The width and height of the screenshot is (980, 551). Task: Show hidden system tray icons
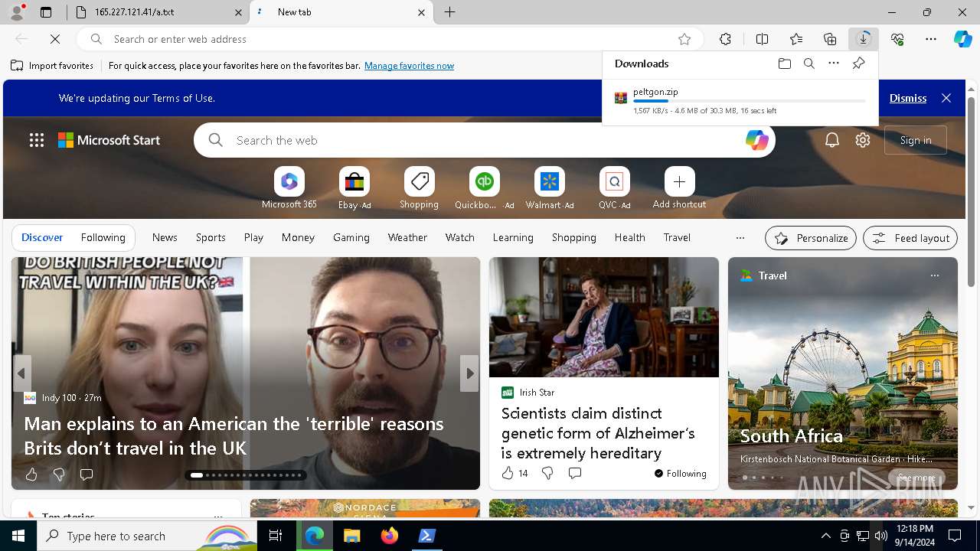tap(825, 536)
